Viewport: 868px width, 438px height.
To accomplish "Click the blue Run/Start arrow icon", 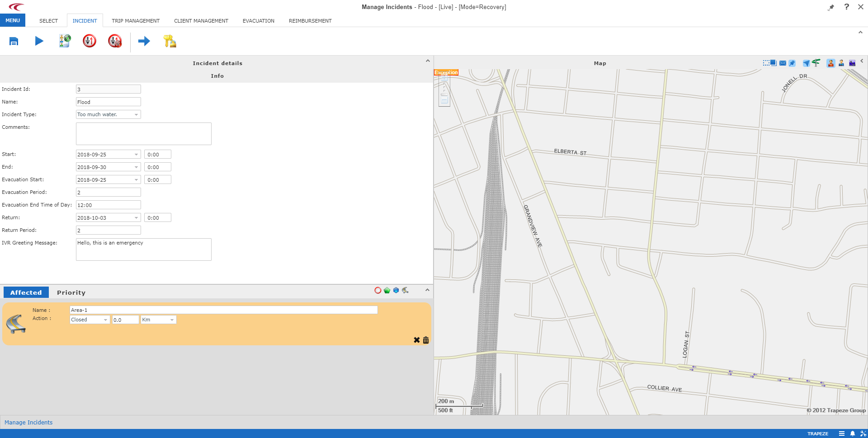I will (39, 41).
